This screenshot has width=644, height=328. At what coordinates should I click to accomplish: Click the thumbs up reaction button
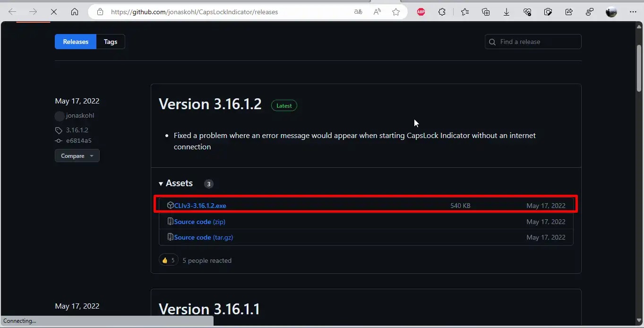point(168,260)
